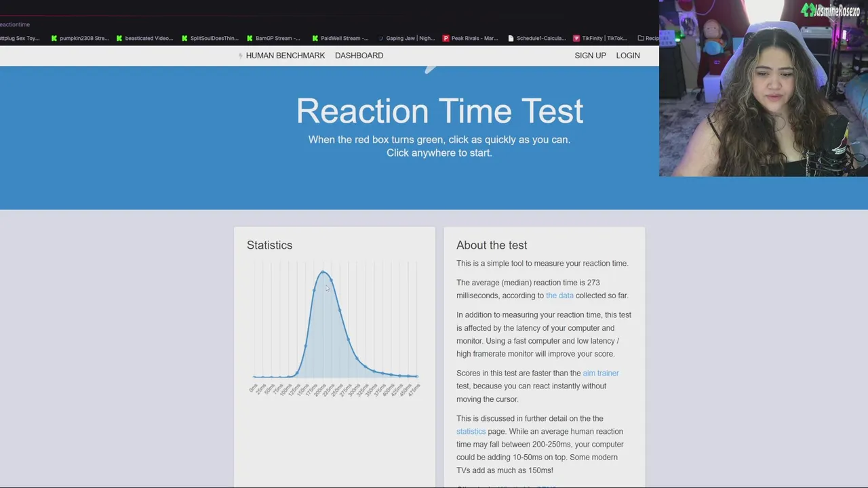
Task: Click LOGIN in the navbar
Action: tap(628, 56)
